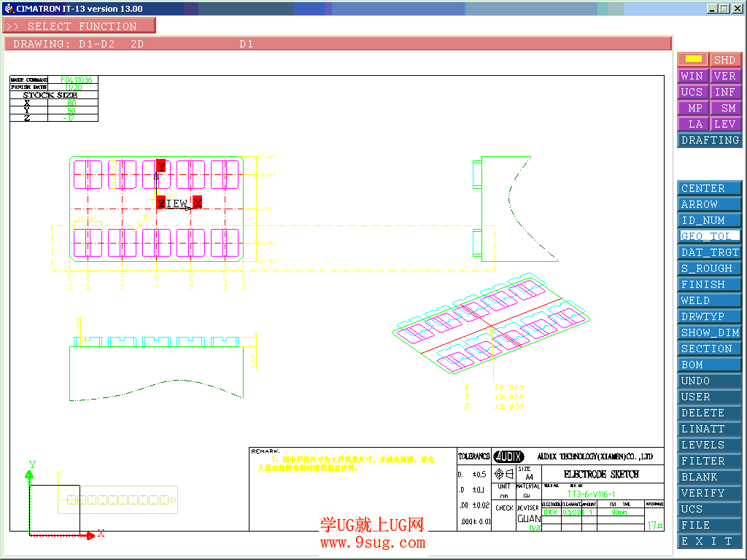This screenshot has width=747, height=560.
Task: Open the USER function
Action: 710,397
